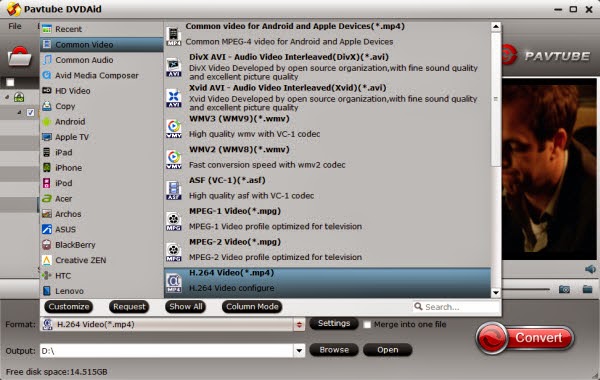Click the iPod device icon

[47, 183]
